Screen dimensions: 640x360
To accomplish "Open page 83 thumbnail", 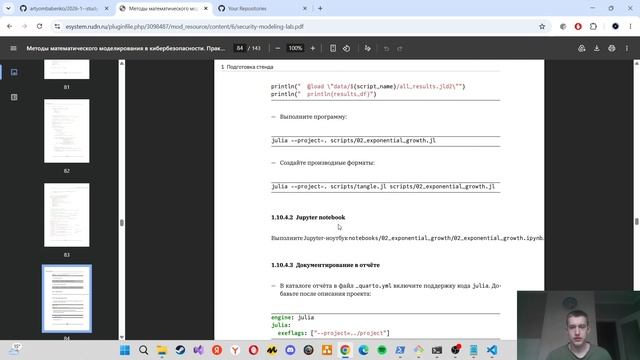I will click(67, 215).
